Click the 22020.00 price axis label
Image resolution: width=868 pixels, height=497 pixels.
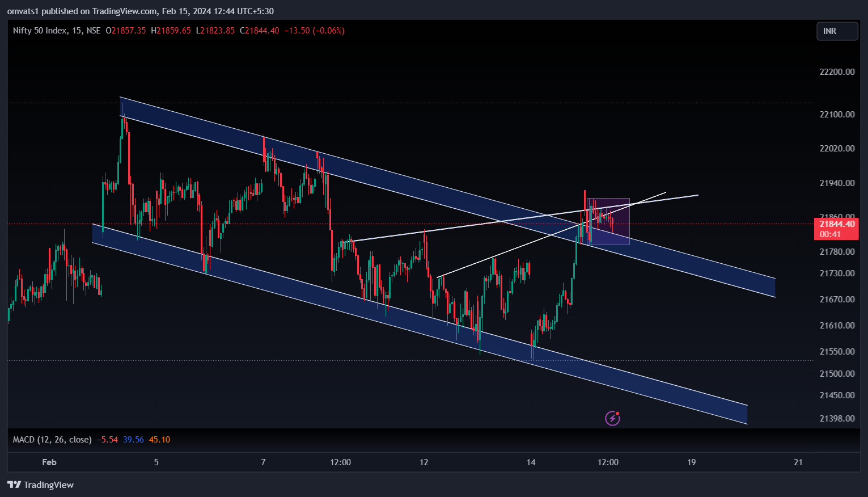click(x=837, y=149)
